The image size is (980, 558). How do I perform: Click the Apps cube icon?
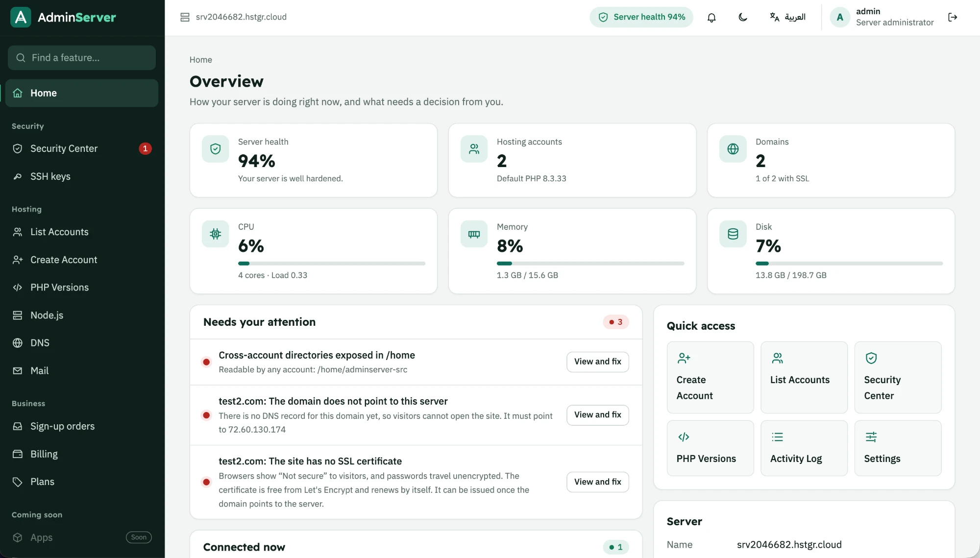coord(18,537)
